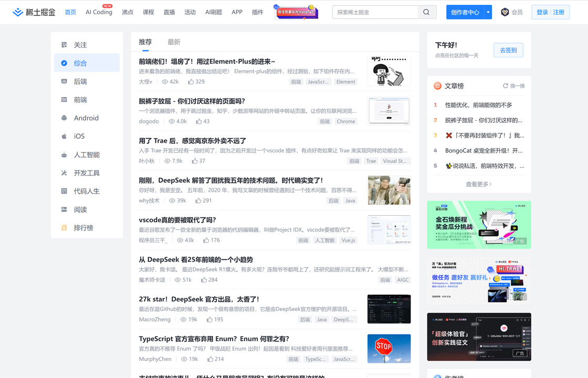Click the 探索稀土掘金 search field
The width and height of the screenshot is (588, 378).
point(375,12)
